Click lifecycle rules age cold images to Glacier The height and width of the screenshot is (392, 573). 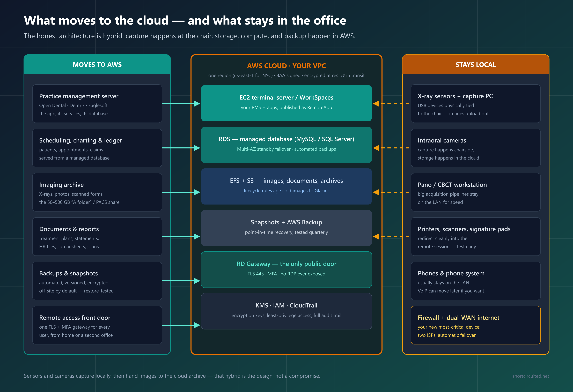point(286,191)
